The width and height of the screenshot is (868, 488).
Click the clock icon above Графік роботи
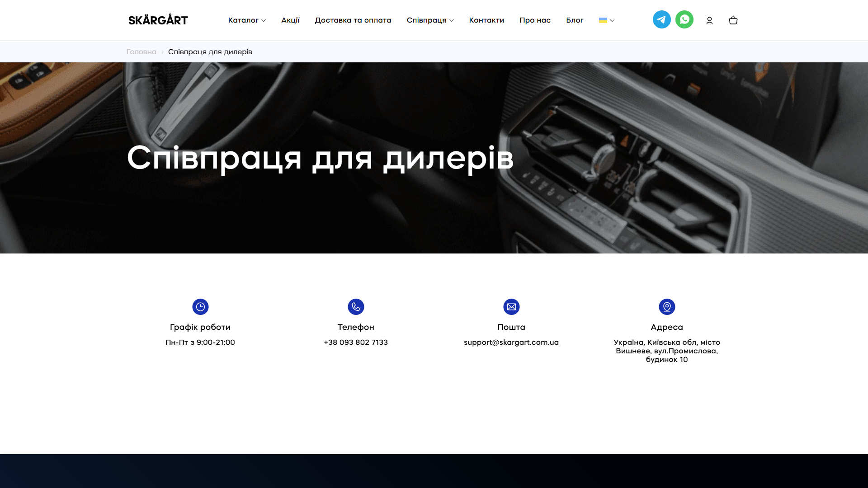click(x=200, y=307)
